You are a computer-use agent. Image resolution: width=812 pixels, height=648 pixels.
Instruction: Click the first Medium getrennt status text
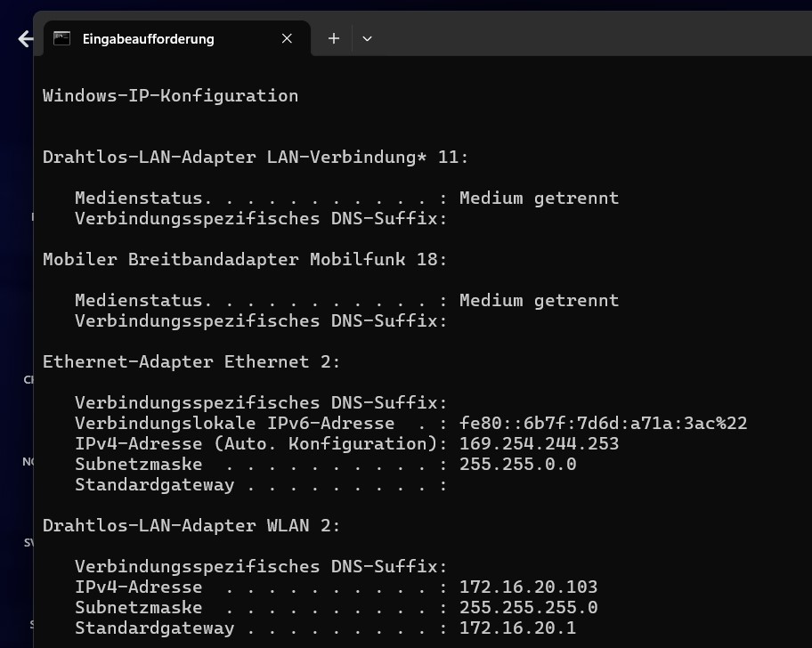tap(539, 198)
